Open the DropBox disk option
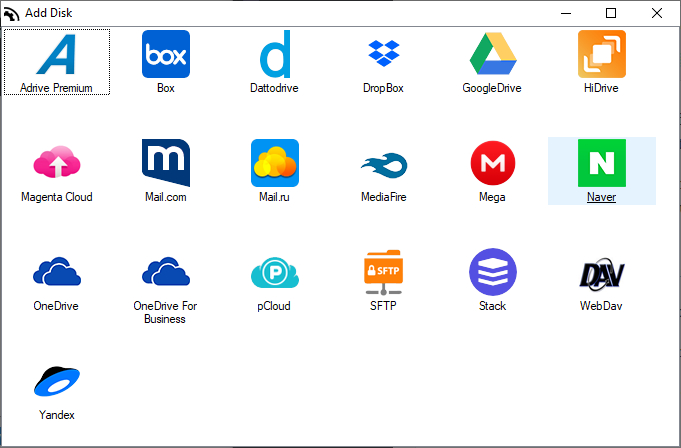Screen dimensions: 681x448 coord(384,55)
